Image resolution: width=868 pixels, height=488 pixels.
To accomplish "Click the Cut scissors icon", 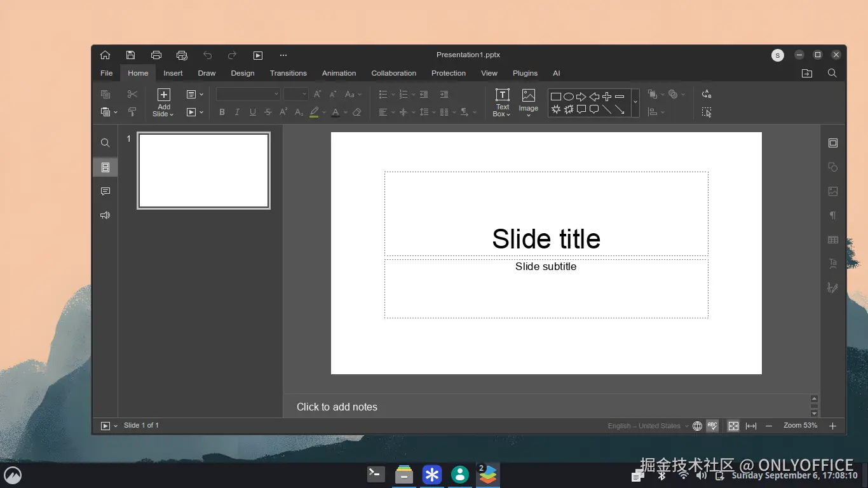I will pyautogui.click(x=132, y=94).
